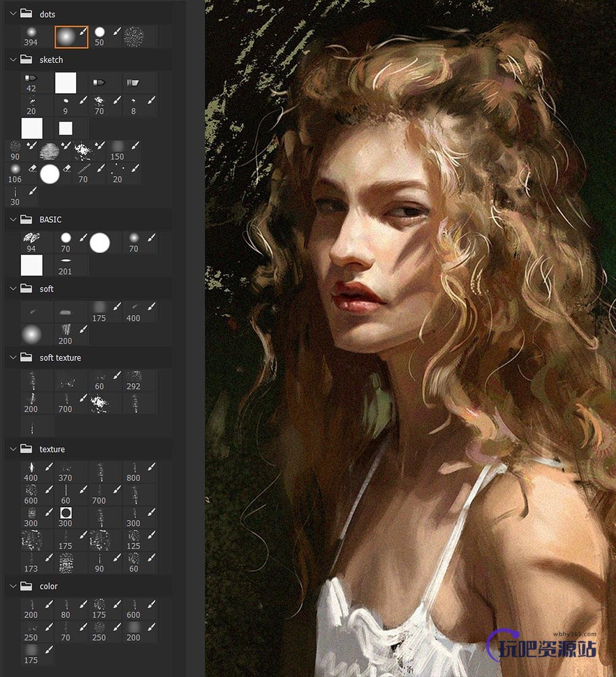This screenshot has width=616, height=677.
Task: Collapse the sketch brush group
Action: click(x=13, y=59)
